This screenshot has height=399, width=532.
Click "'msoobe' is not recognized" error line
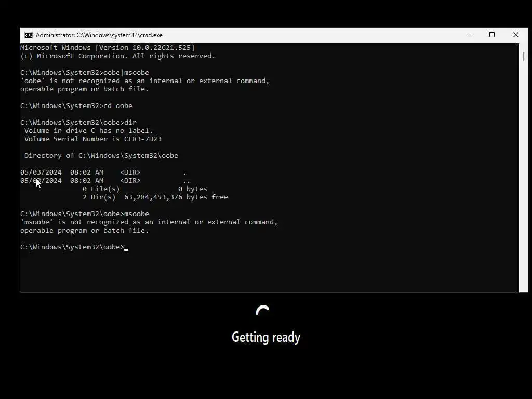click(x=149, y=222)
